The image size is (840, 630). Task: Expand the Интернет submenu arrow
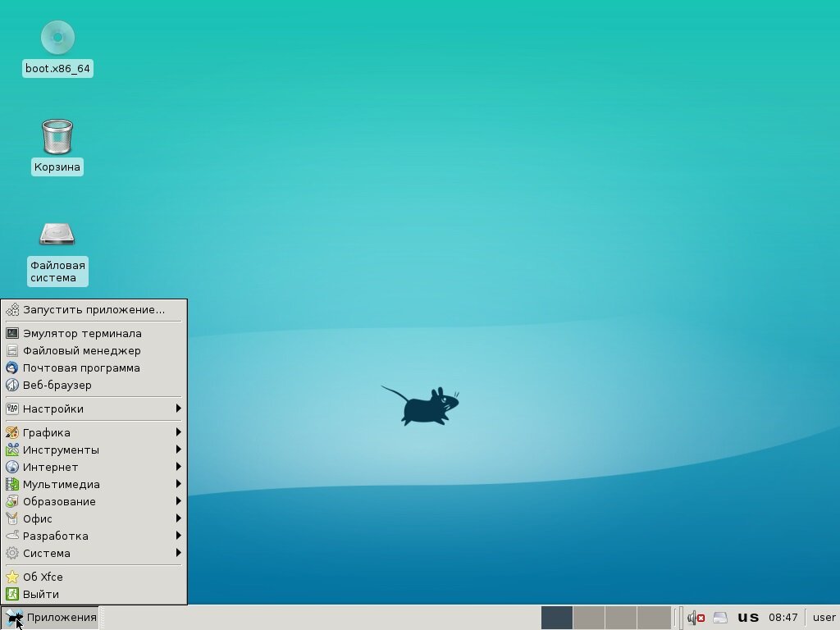(178, 466)
